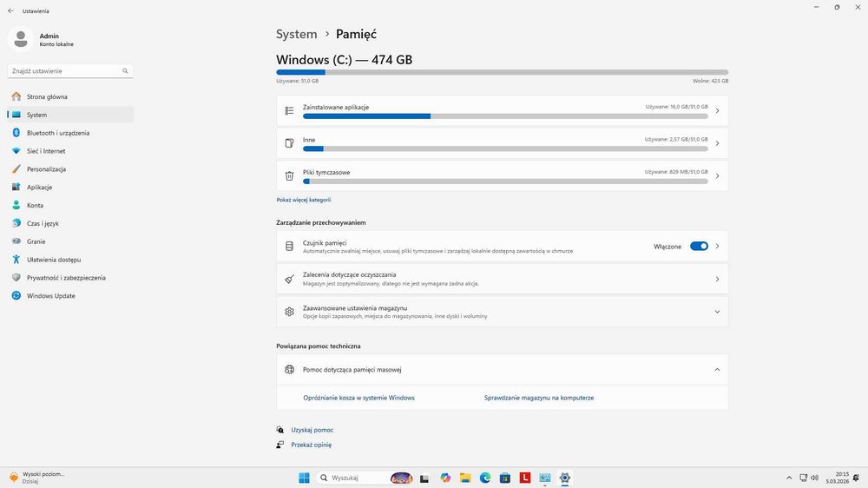Click the Konta person icon
This screenshot has height=488, width=868.
(16, 205)
